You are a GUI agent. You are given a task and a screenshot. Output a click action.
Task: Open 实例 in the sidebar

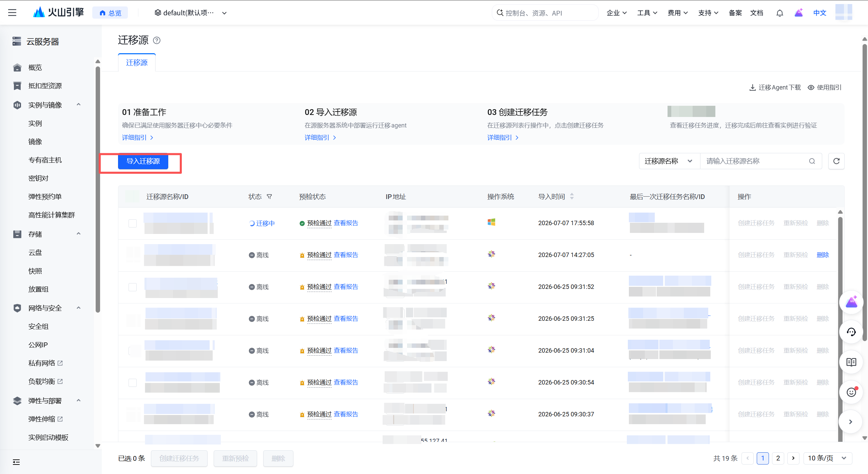[x=35, y=123]
